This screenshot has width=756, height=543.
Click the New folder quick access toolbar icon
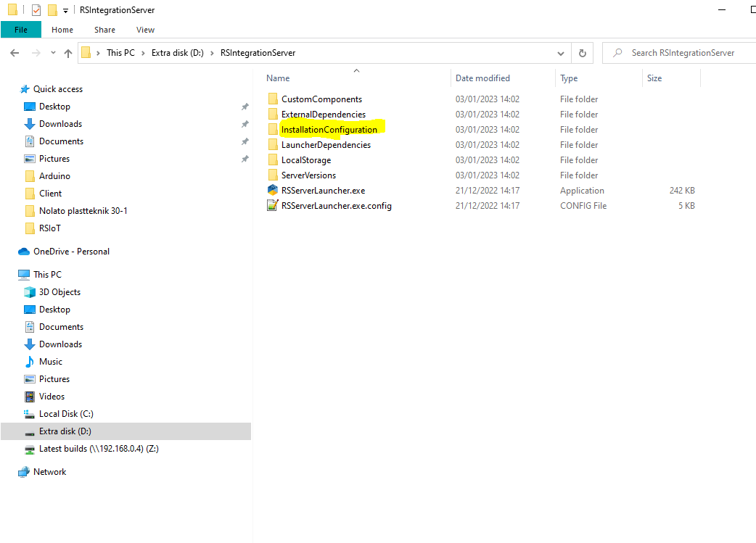(x=52, y=9)
